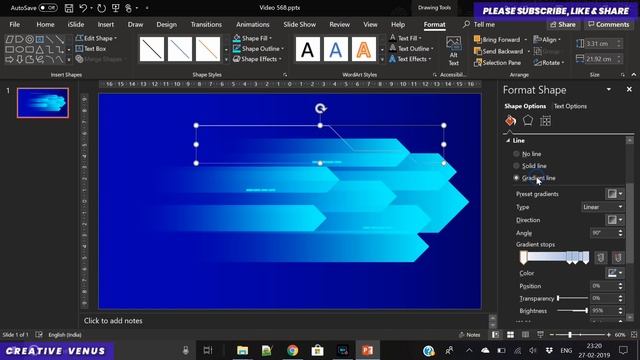The image size is (640, 360).
Task: Open the gradient Type dropdown showing Linear
Action: point(602,207)
